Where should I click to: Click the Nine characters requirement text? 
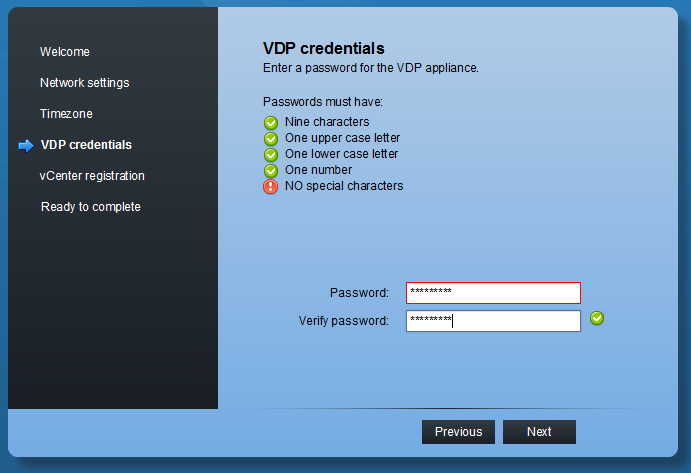click(x=327, y=122)
